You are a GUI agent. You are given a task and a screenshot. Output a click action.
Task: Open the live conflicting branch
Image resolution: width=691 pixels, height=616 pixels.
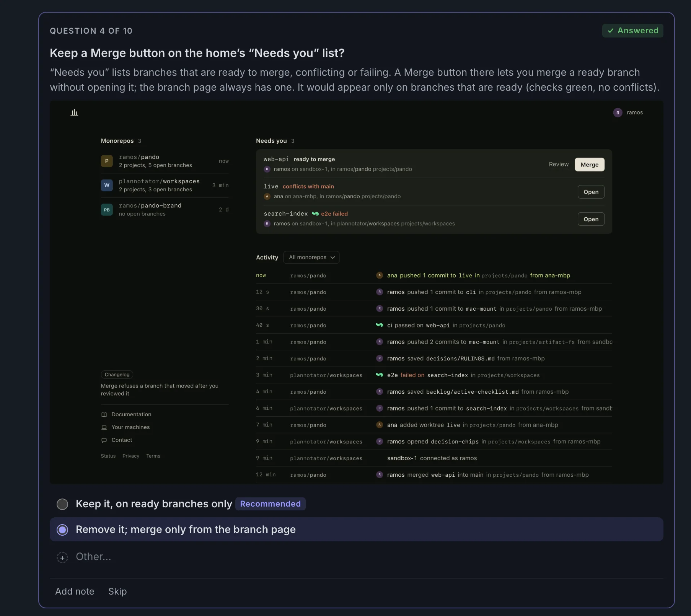[x=591, y=192]
